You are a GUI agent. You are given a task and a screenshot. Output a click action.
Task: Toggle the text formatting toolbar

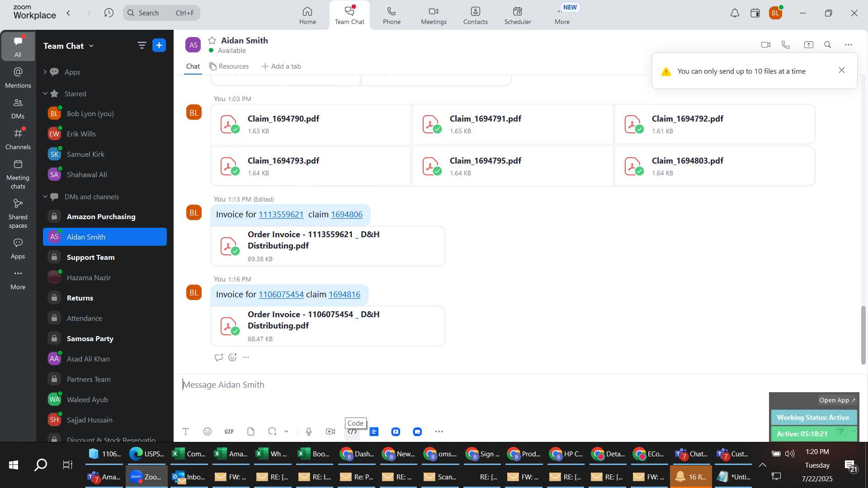(185, 432)
